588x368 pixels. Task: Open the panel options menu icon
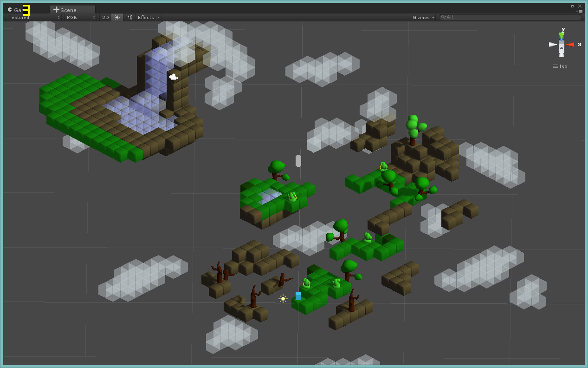point(579,11)
